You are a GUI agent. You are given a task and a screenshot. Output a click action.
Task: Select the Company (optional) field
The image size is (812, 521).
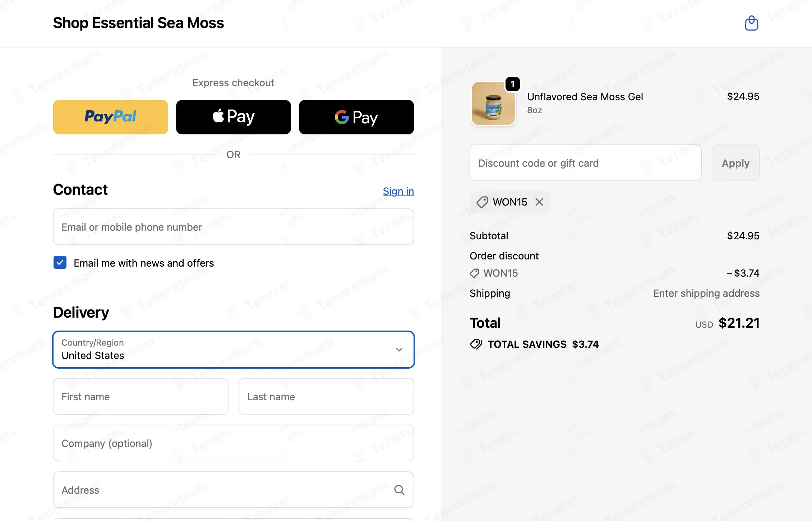coord(234,443)
